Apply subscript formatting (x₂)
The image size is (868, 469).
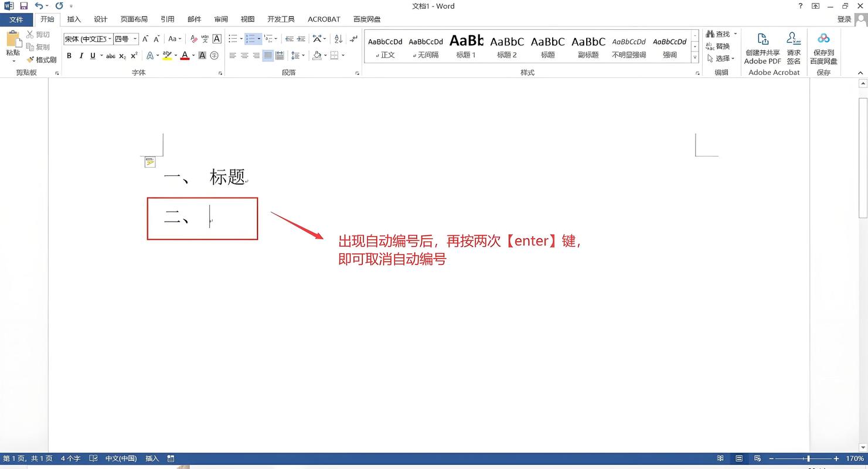coord(122,56)
